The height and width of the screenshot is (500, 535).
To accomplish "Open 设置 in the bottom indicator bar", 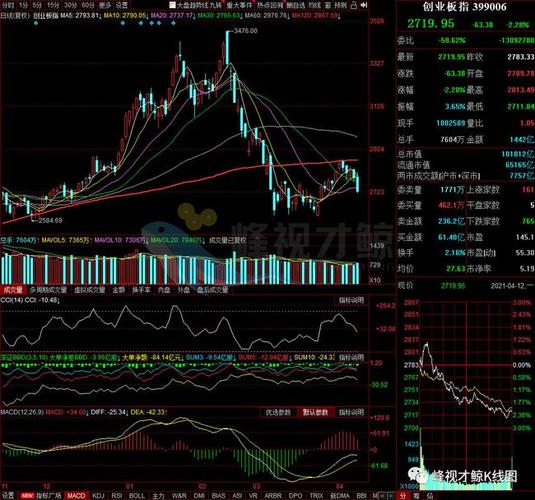I will tap(8, 495).
